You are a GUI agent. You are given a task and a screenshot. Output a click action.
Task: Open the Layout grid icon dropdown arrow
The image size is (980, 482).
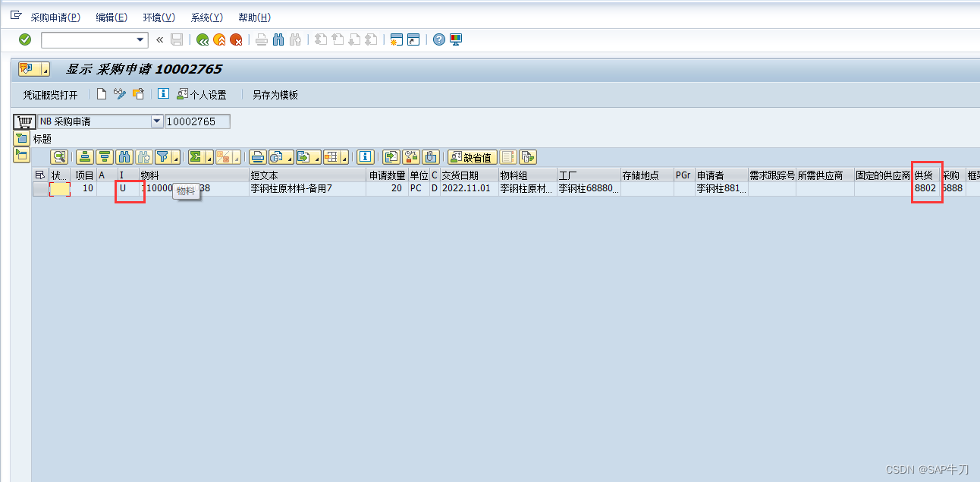(x=344, y=157)
